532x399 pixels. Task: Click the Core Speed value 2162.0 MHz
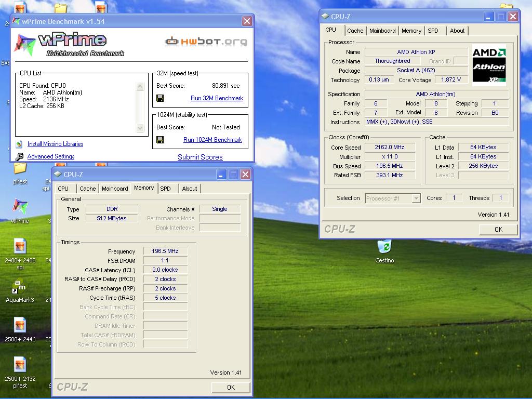tap(390, 147)
